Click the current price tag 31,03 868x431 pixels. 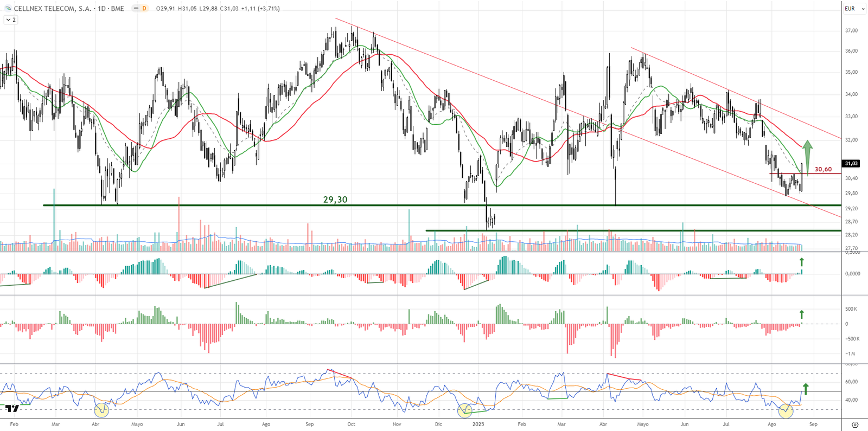(851, 164)
